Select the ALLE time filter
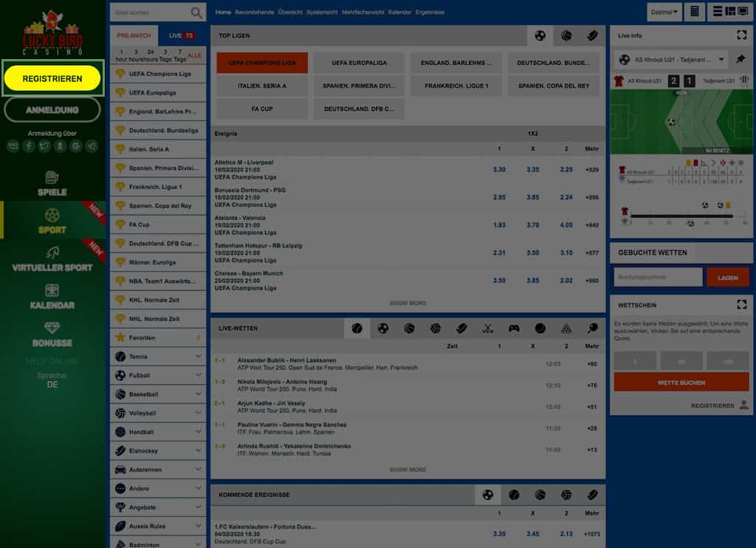 195,55
